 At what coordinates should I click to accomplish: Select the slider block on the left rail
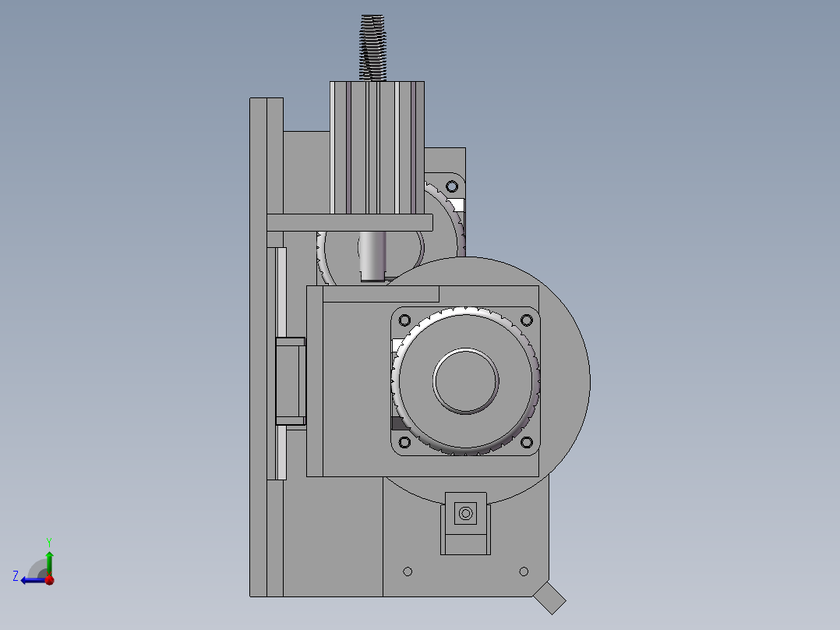click(x=291, y=381)
